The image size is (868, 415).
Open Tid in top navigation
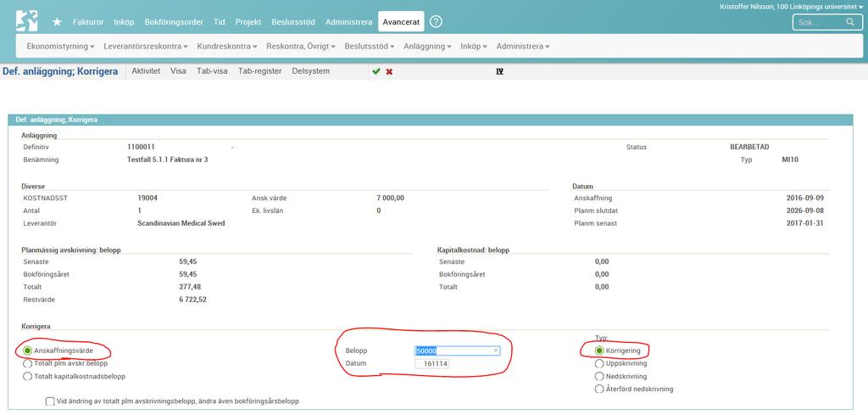point(220,22)
